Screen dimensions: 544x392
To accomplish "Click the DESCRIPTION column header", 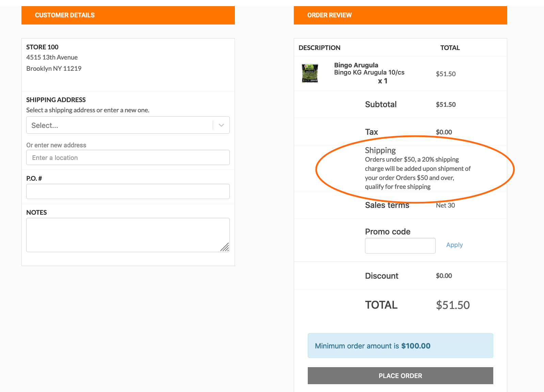I will (319, 48).
